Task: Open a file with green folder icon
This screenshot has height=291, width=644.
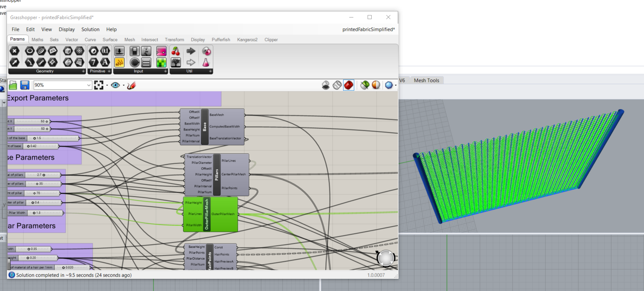Action: [x=13, y=85]
